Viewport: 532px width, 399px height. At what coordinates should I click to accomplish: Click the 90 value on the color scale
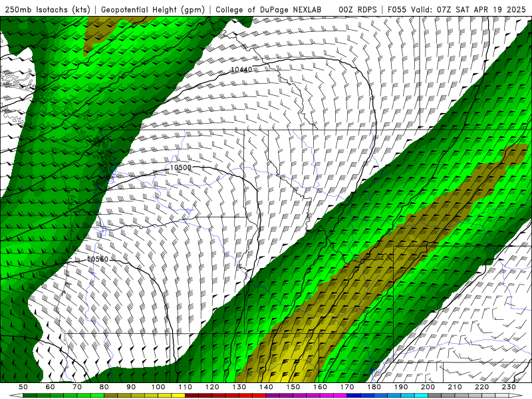131,387
